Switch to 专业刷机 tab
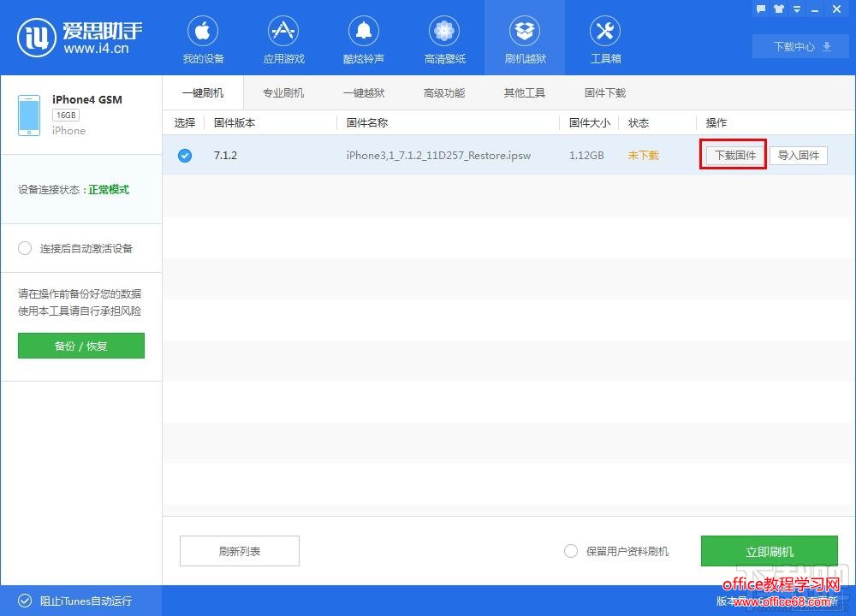 pos(283,92)
